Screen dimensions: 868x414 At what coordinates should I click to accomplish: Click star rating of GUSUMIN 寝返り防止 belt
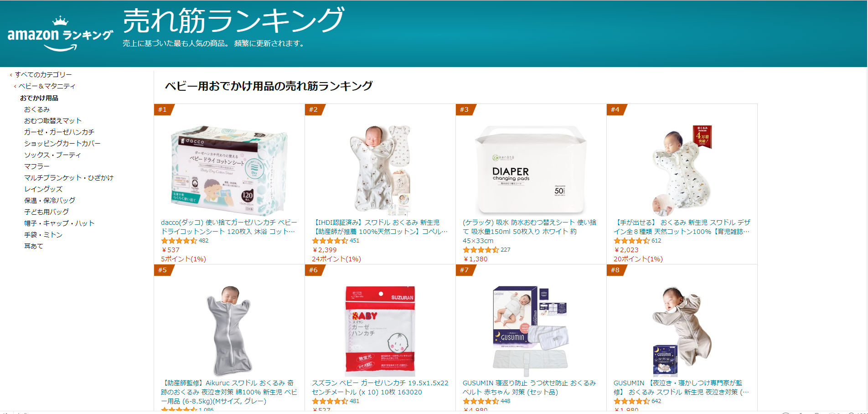(x=480, y=401)
